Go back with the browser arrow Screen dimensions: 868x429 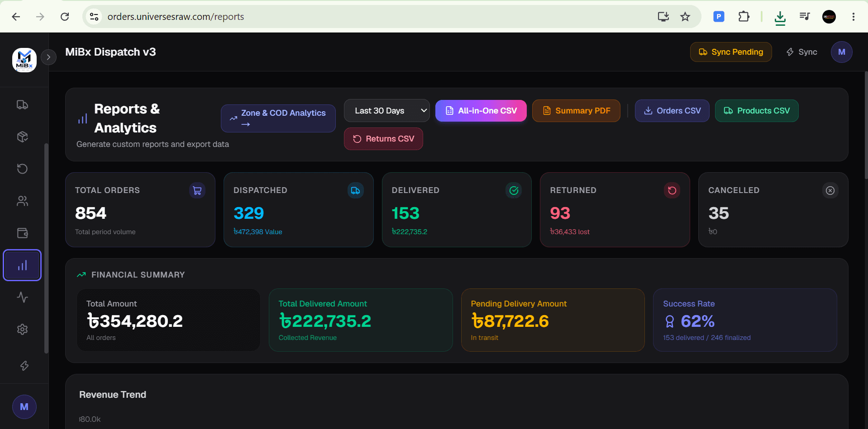tap(16, 17)
